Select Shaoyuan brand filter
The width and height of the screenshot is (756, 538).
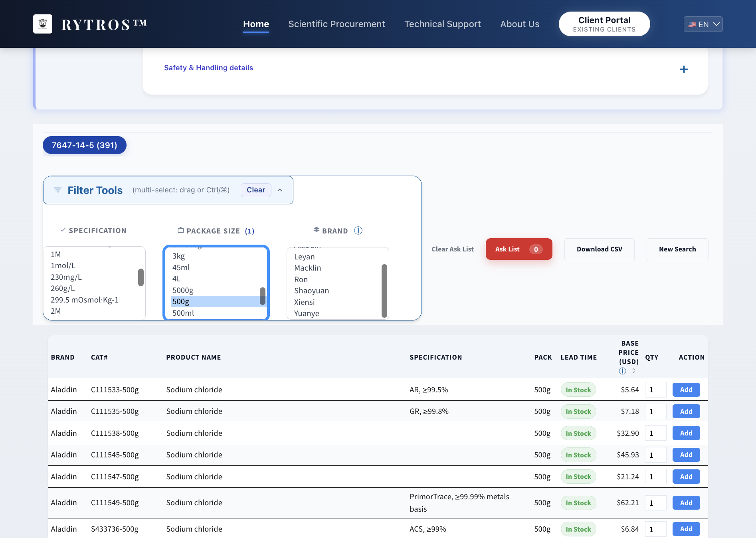coord(337,291)
